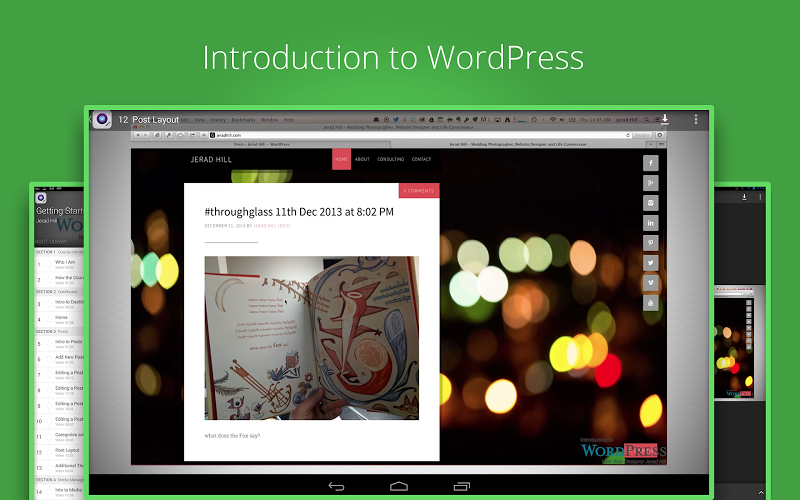The image size is (800, 500).
Task: Tap Udemy icon in left course panel
Action: coord(41,197)
